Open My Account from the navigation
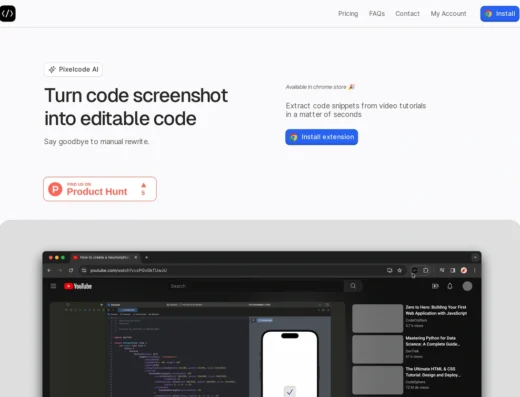 pos(448,14)
